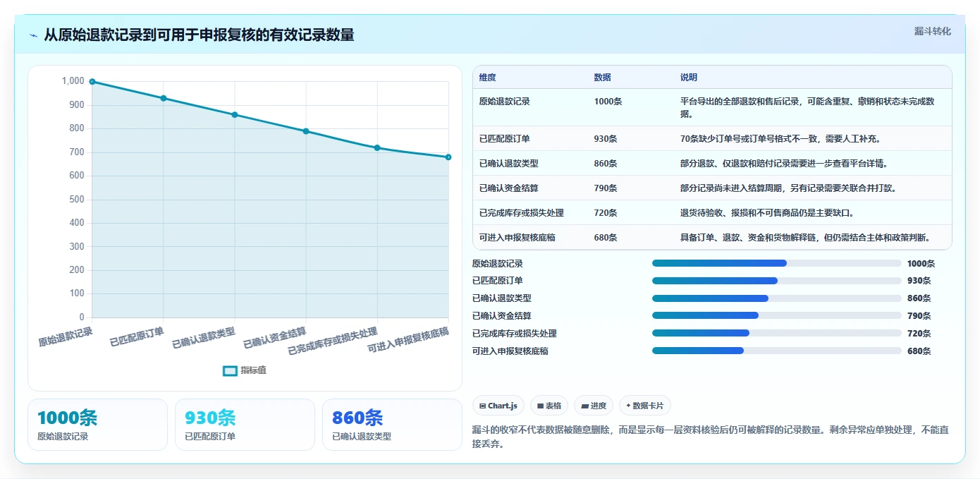The height and width of the screenshot is (479, 980).
Task: Open the 1000条 原始退款记录 stat card
Action: click(97, 425)
